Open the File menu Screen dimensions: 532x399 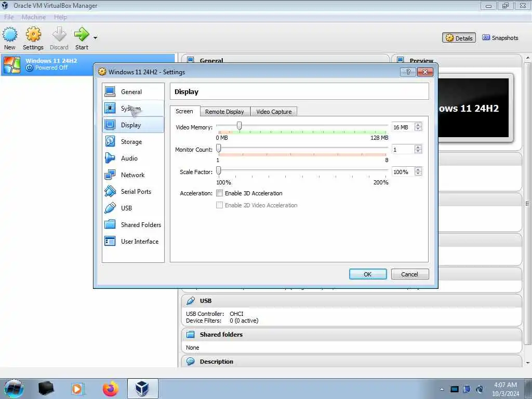(9, 17)
